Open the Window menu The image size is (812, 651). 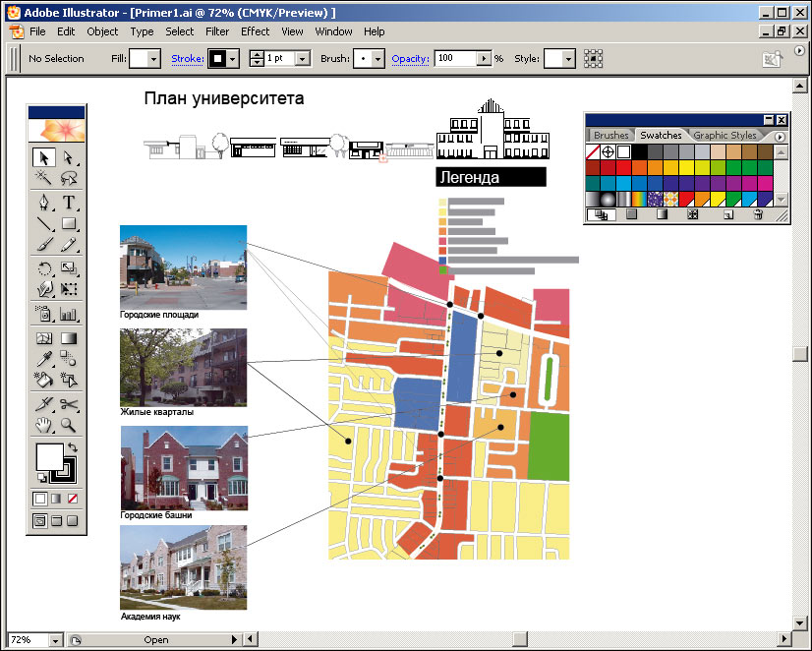[x=333, y=31]
